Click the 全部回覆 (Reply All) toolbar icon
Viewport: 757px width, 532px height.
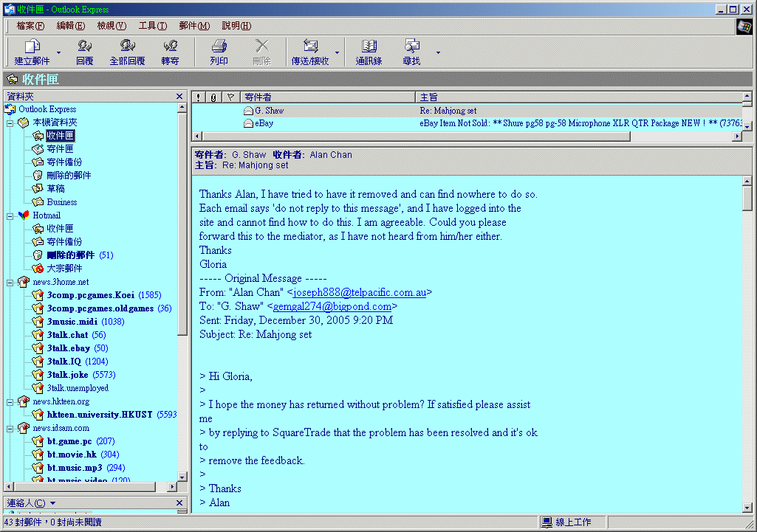[128, 46]
